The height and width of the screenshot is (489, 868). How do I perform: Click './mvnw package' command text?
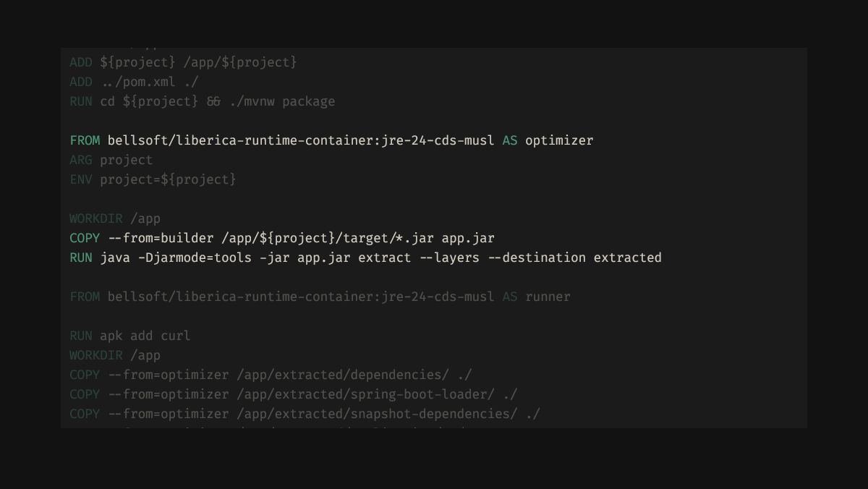[282, 101]
